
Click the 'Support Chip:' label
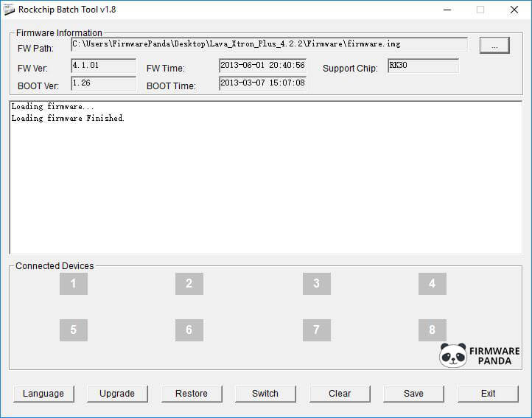pyautogui.click(x=350, y=69)
